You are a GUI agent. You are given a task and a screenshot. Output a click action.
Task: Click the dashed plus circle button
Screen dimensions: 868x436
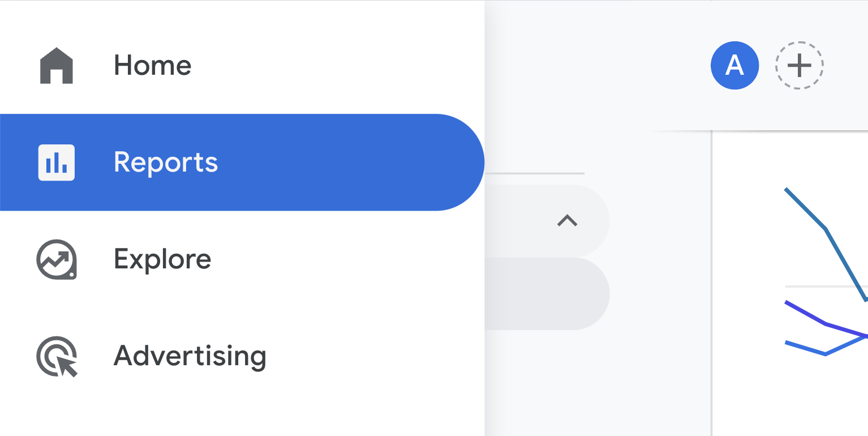pos(799,65)
